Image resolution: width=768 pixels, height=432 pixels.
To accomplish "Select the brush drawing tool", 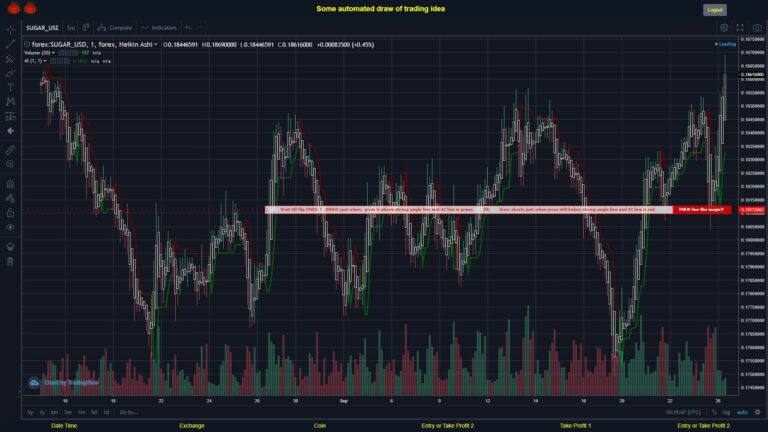I will point(10,73).
